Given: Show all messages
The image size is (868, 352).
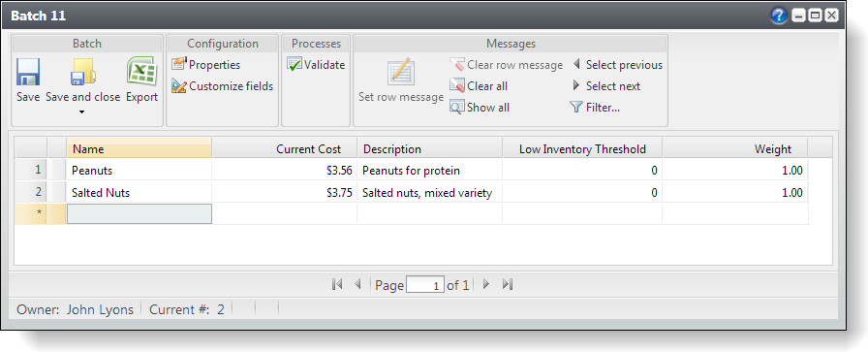Looking at the screenshot, I should (x=480, y=108).
